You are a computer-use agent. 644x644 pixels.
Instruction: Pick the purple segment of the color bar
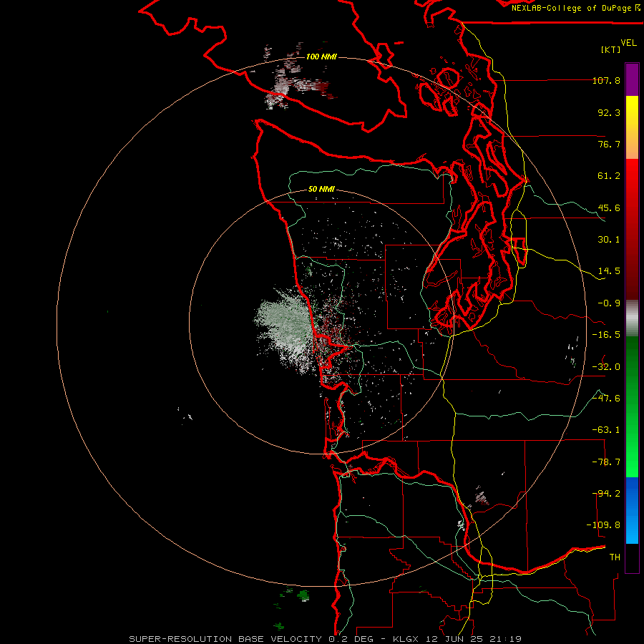(632, 79)
